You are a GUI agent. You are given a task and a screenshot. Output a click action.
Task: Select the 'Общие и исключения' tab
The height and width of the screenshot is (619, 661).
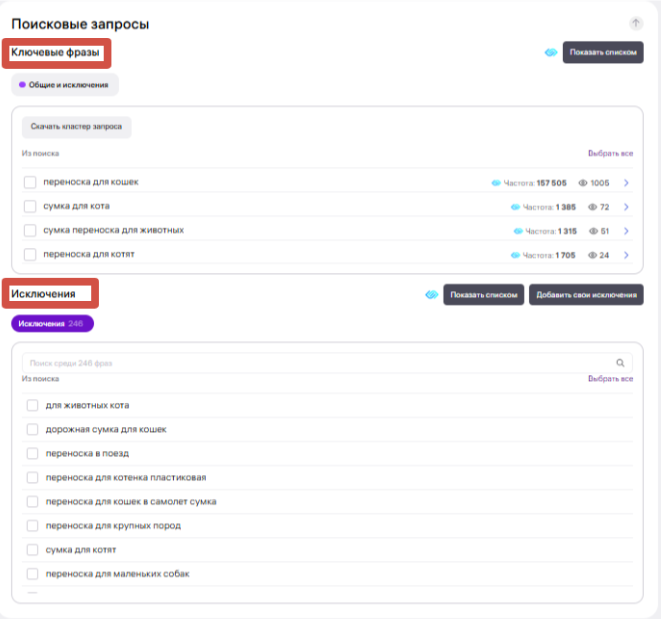pos(65,85)
